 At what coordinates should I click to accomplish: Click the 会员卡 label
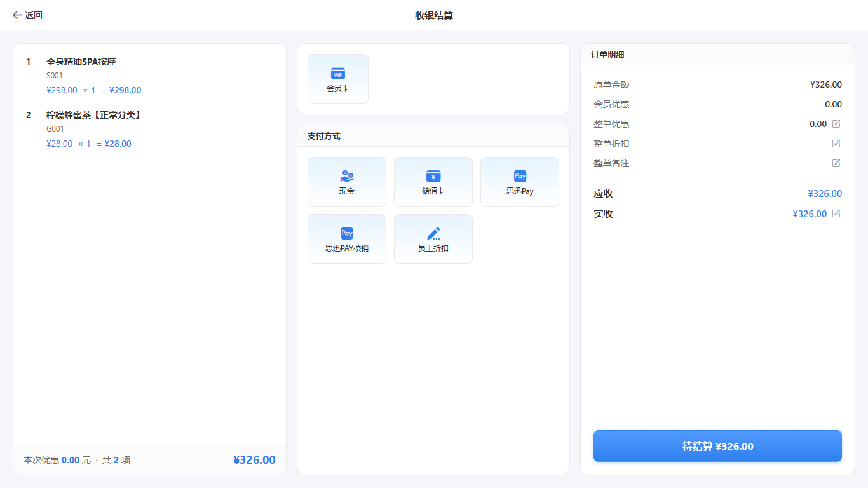(x=338, y=88)
